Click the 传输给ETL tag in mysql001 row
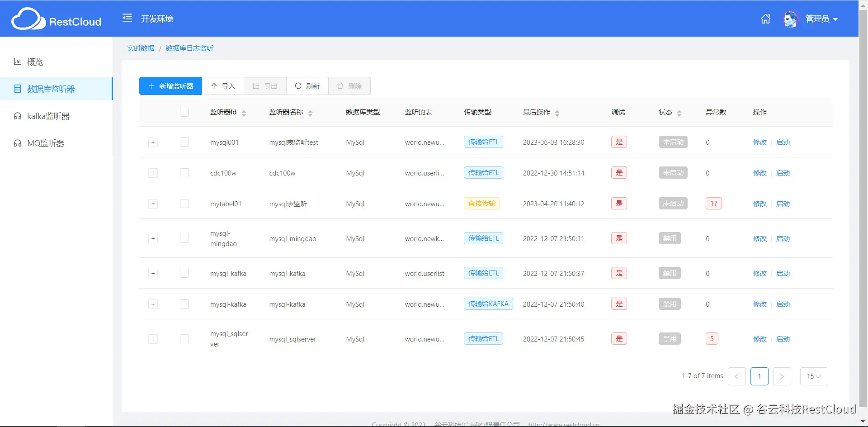 point(483,142)
